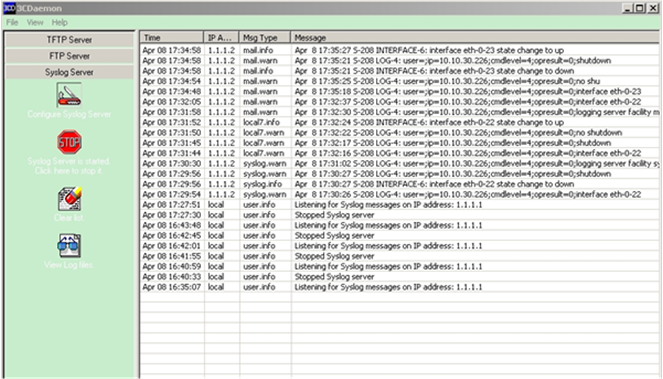Sort by the IP Address column header

click(221, 38)
